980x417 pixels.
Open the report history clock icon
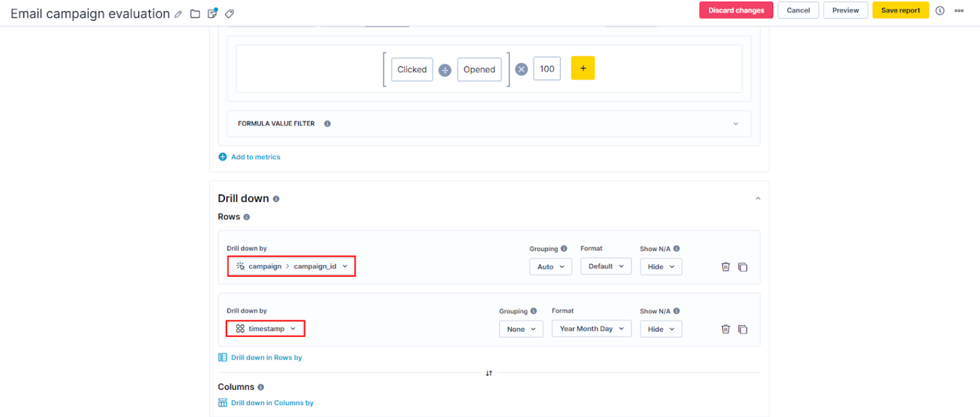click(x=940, y=10)
